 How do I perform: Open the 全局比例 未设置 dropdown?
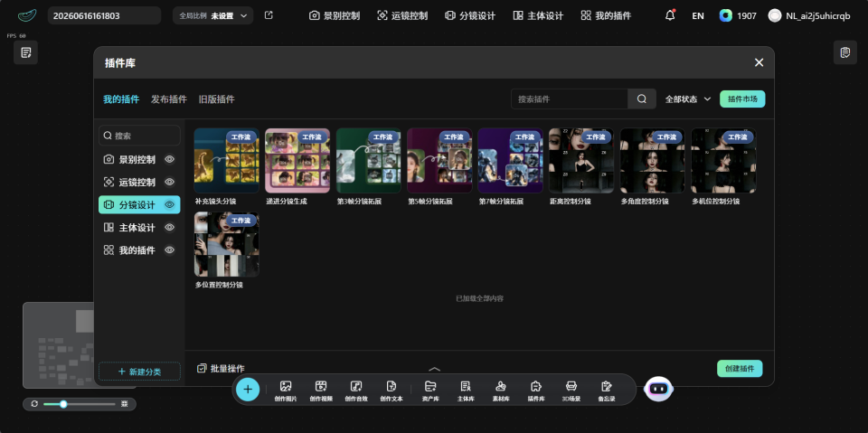213,15
